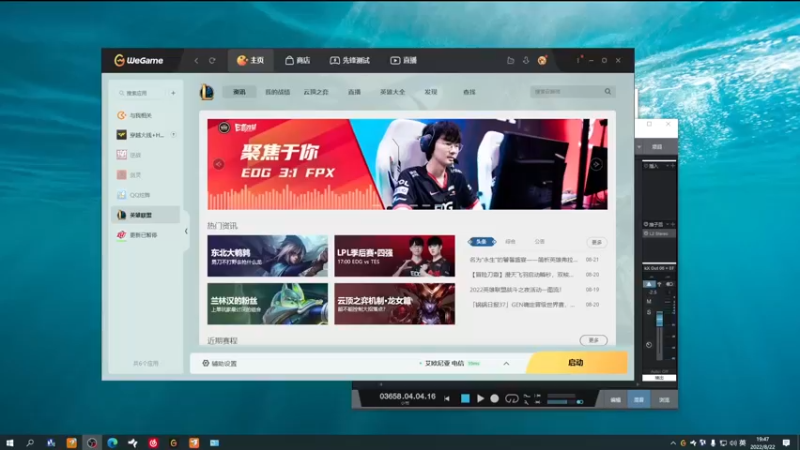Select the 头条 news filter tab
This screenshot has width=800, height=450.
point(481,241)
